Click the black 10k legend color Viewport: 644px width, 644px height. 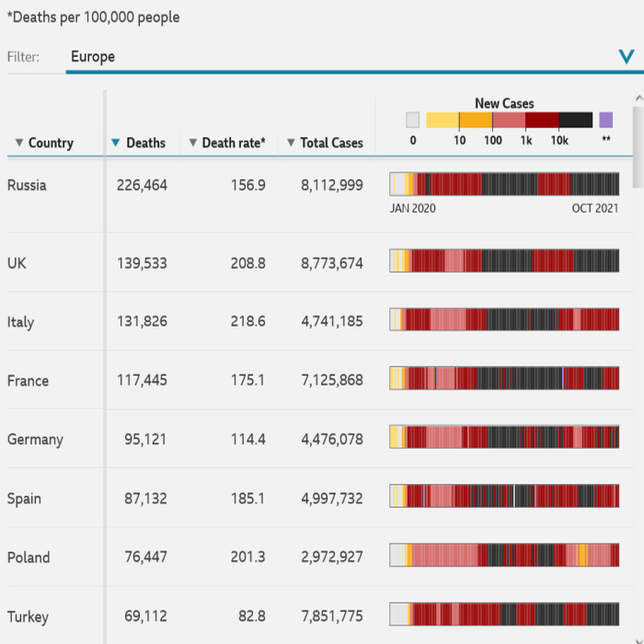tap(576, 120)
